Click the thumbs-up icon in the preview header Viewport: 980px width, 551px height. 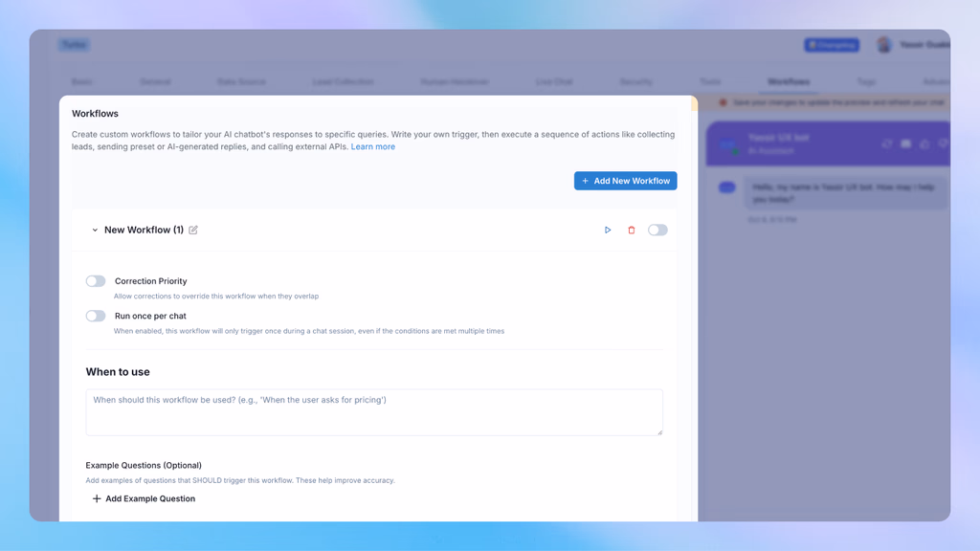924,143
